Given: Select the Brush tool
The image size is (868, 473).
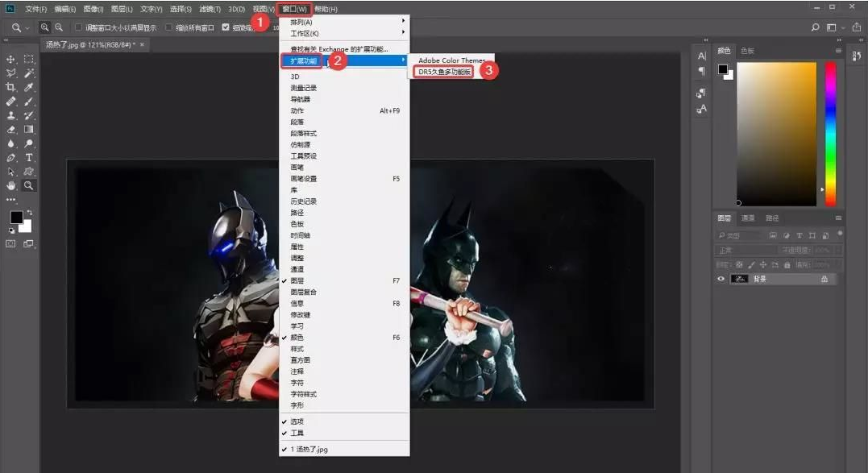Looking at the screenshot, I should point(29,102).
